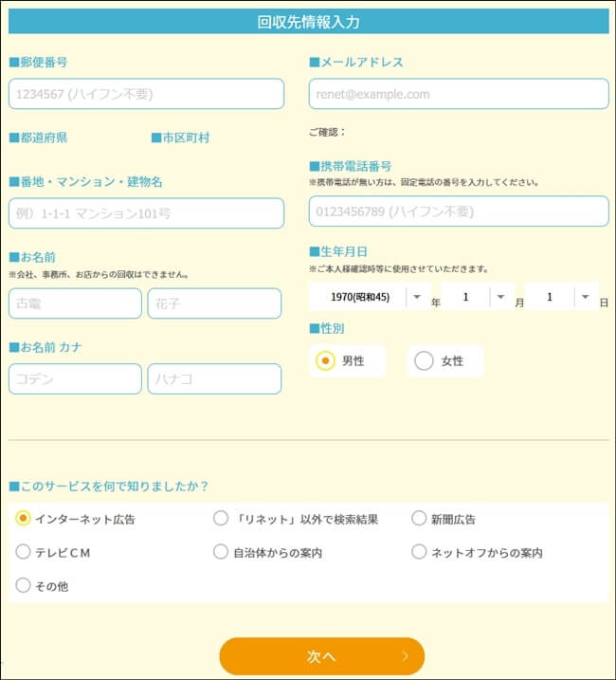Click the 郵便番号 postal code field
This screenshot has height=680, width=616.
147,94
